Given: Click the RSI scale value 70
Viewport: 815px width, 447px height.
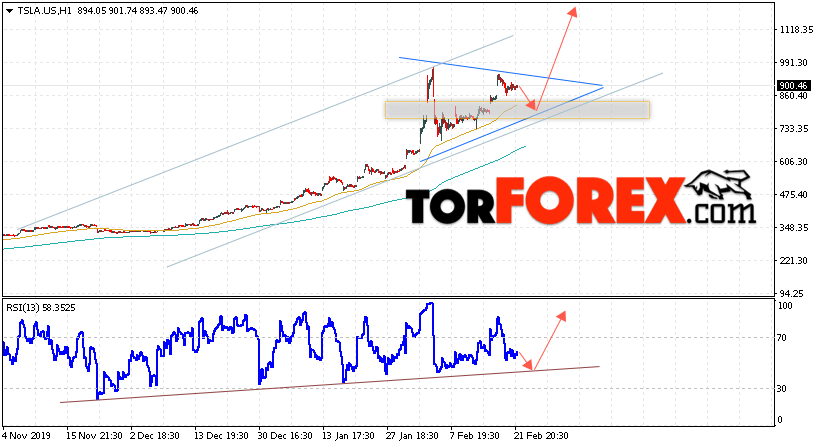Looking at the screenshot, I should (783, 338).
